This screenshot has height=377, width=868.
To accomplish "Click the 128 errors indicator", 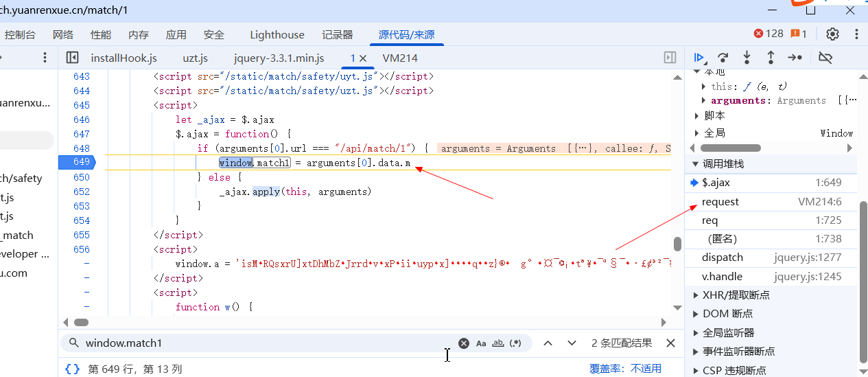I will click(769, 34).
